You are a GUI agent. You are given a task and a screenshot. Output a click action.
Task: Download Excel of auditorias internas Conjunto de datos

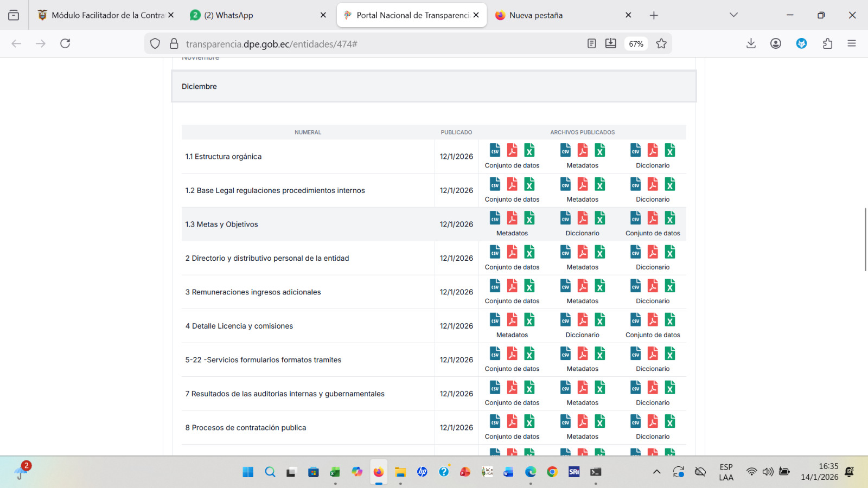[529, 388]
